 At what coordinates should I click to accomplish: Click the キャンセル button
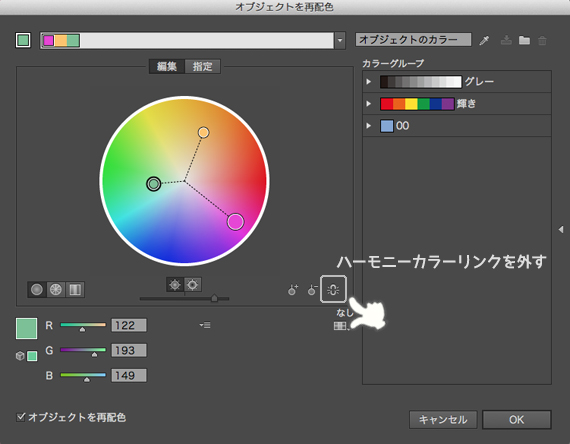pos(443,420)
